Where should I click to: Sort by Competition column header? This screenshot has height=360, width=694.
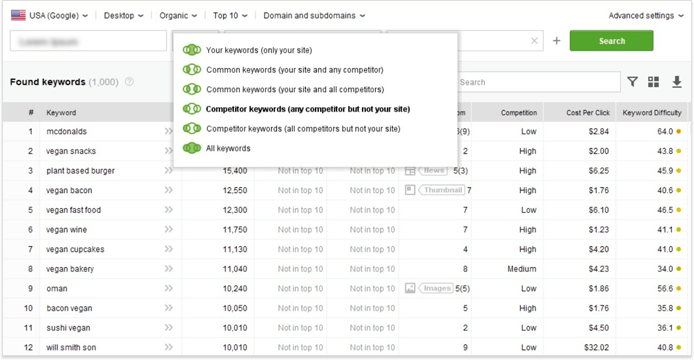coord(519,113)
